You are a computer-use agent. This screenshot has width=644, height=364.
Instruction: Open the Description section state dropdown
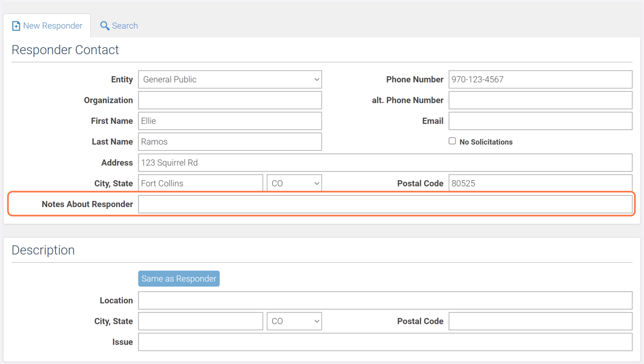click(x=294, y=321)
